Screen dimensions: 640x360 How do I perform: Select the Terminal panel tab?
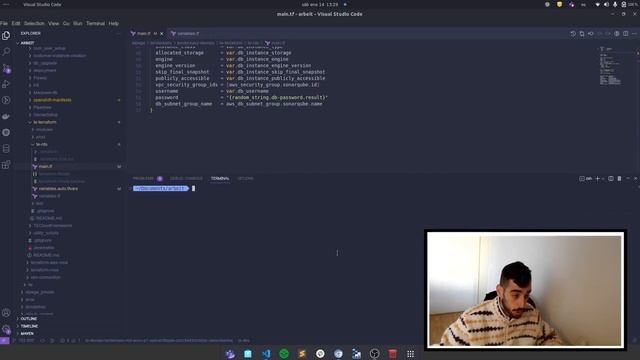(220, 178)
